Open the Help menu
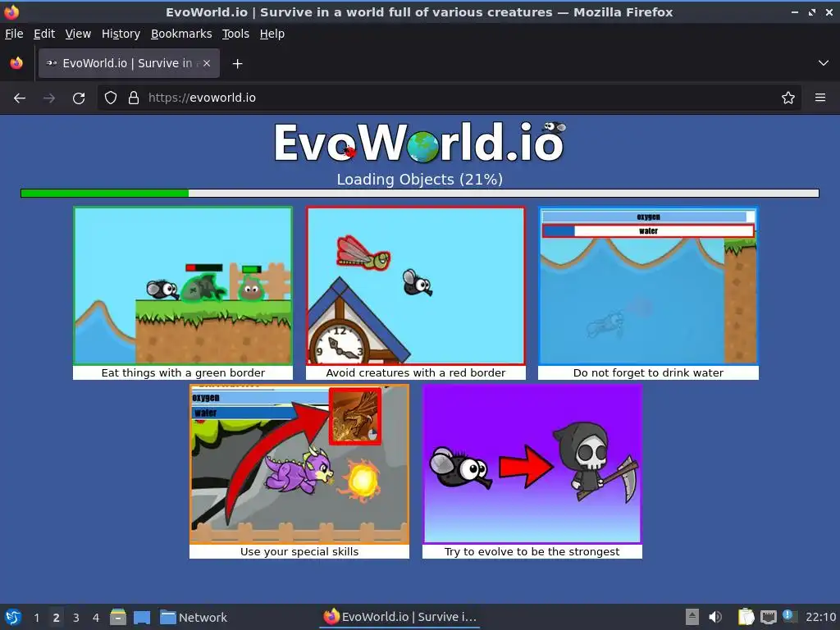This screenshot has height=630, width=840. (x=272, y=34)
